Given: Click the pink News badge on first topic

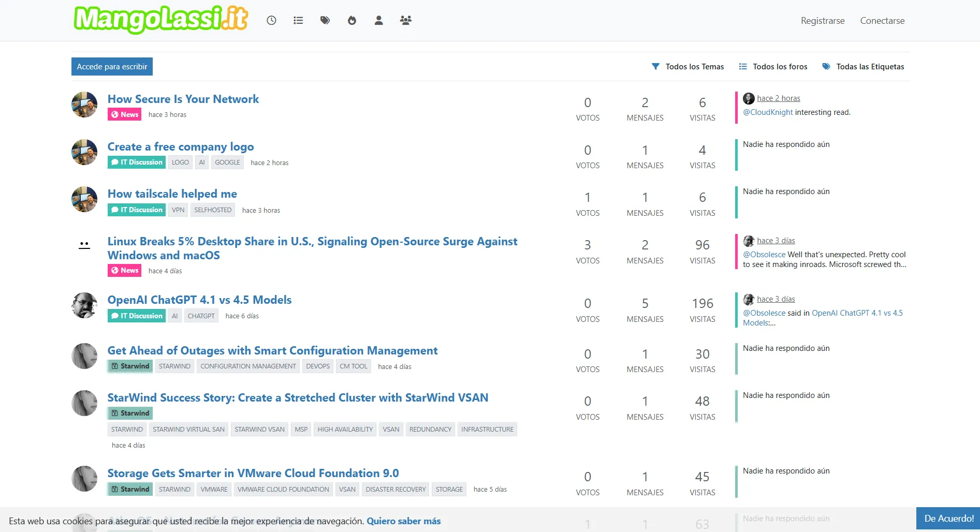Looking at the screenshot, I should 125,114.
